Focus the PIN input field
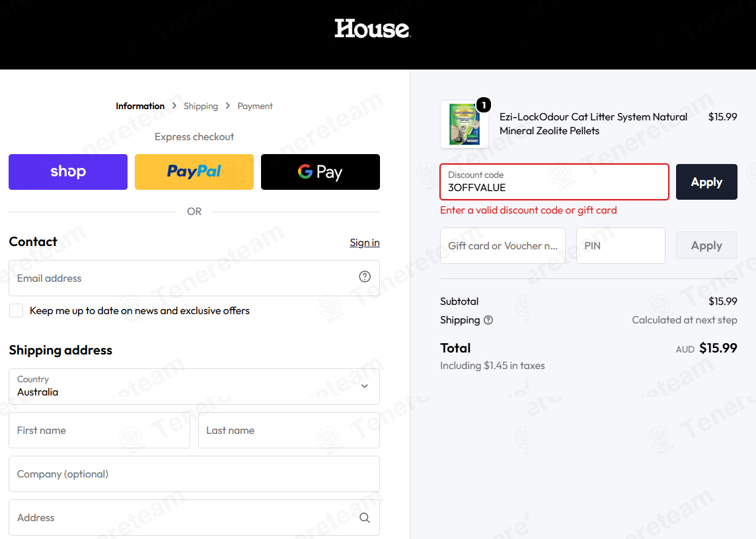The height and width of the screenshot is (539, 756). click(621, 245)
